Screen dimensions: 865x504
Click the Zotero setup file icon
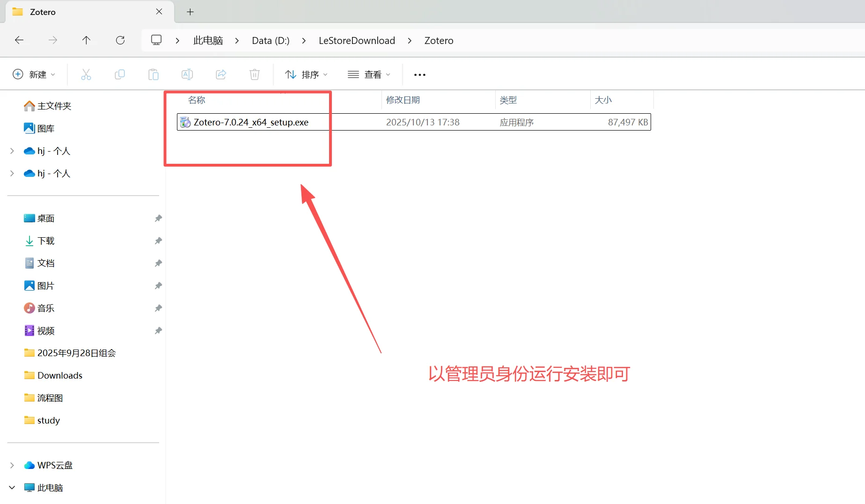[x=185, y=122]
